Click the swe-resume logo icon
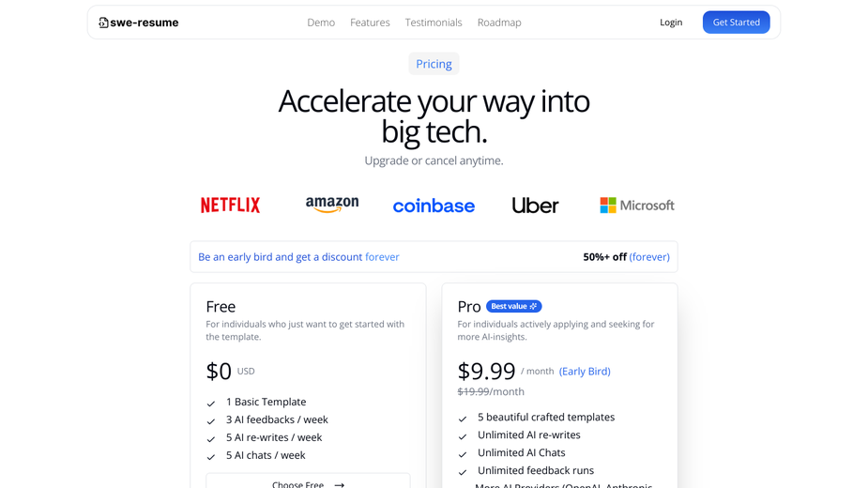Screen dimensions: 868x488 (x=103, y=23)
